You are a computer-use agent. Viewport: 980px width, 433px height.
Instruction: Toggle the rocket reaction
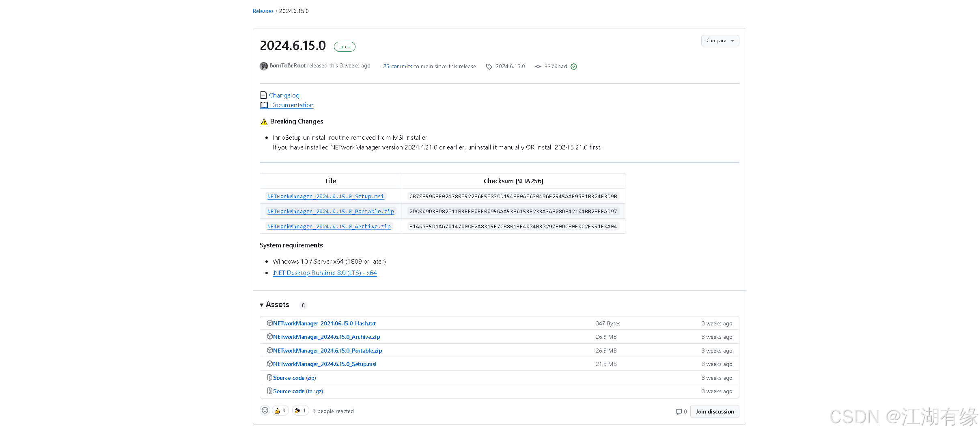[x=300, y=410]
